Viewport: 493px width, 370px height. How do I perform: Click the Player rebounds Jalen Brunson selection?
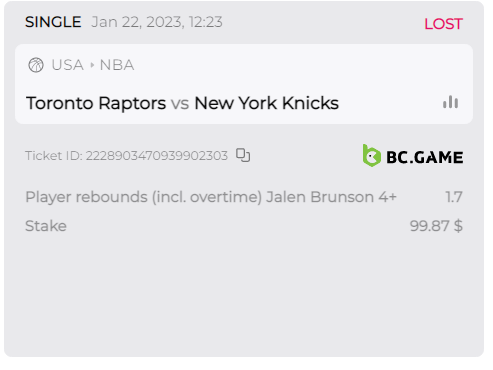[211, 197]
